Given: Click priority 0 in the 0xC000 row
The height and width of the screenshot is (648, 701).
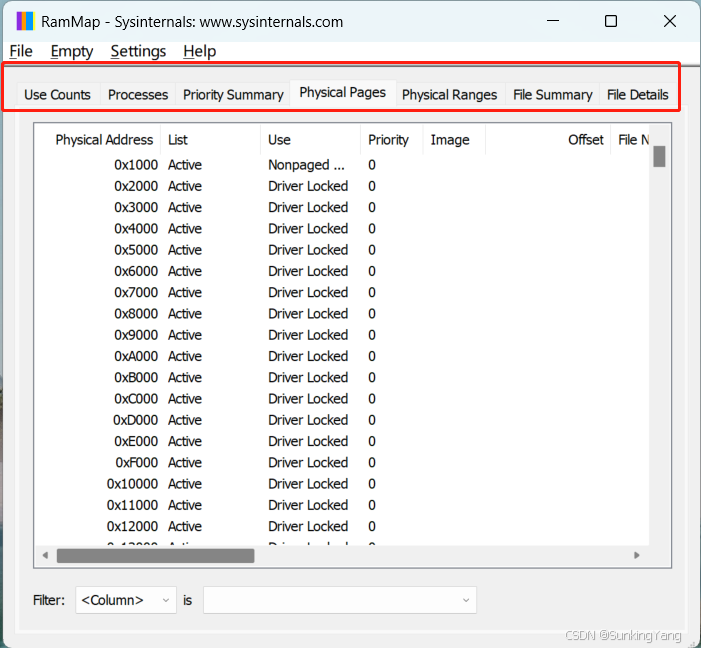Looking at the screenshot, I should point(372,398).
